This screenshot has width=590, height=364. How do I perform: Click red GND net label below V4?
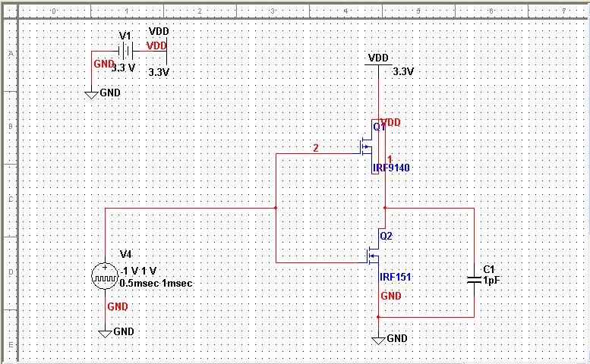click(x=118, y=307)
